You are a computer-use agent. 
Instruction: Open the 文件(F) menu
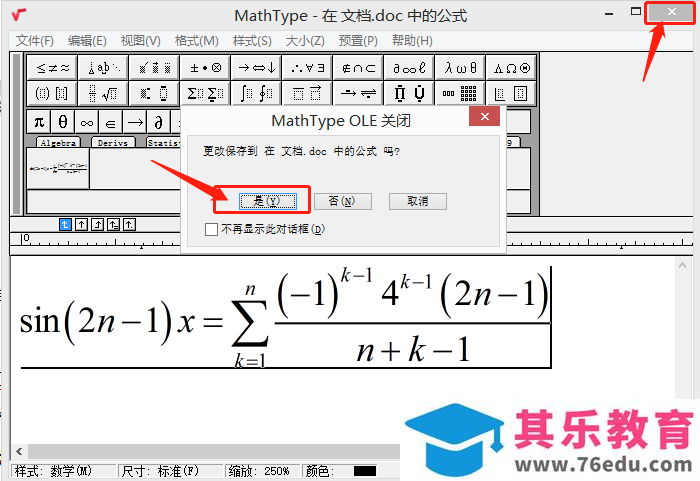click(35, 41)
